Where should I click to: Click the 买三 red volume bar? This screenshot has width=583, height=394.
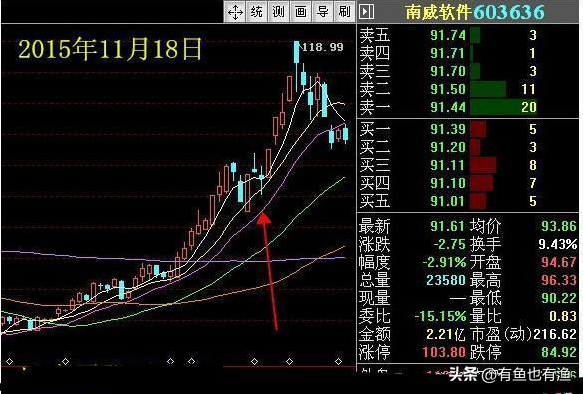point(483,165)
